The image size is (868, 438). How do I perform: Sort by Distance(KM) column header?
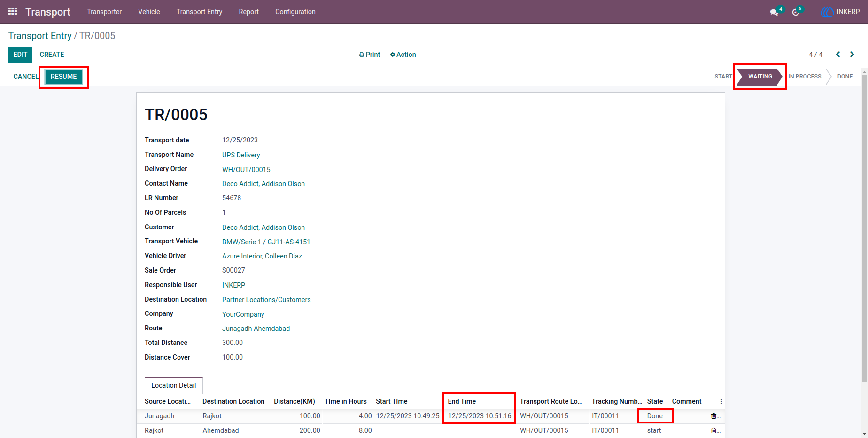[x=294, y=401]
